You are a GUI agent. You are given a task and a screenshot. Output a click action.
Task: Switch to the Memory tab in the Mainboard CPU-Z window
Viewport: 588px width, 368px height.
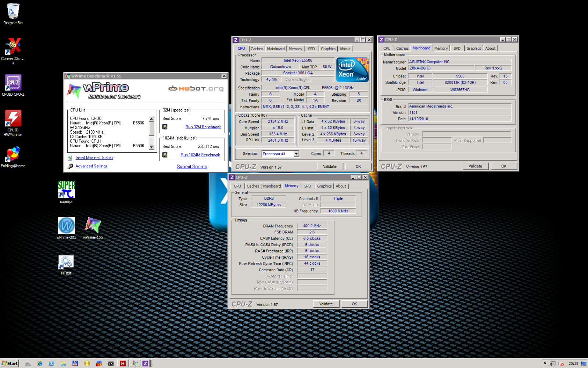441,48
